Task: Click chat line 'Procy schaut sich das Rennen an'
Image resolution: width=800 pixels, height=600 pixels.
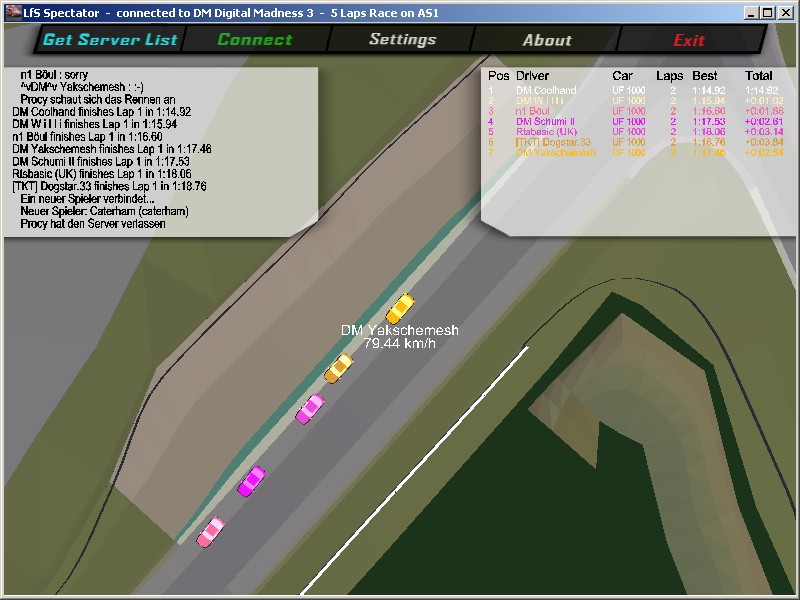Action: pyautogui.click(x=98, y=99)
